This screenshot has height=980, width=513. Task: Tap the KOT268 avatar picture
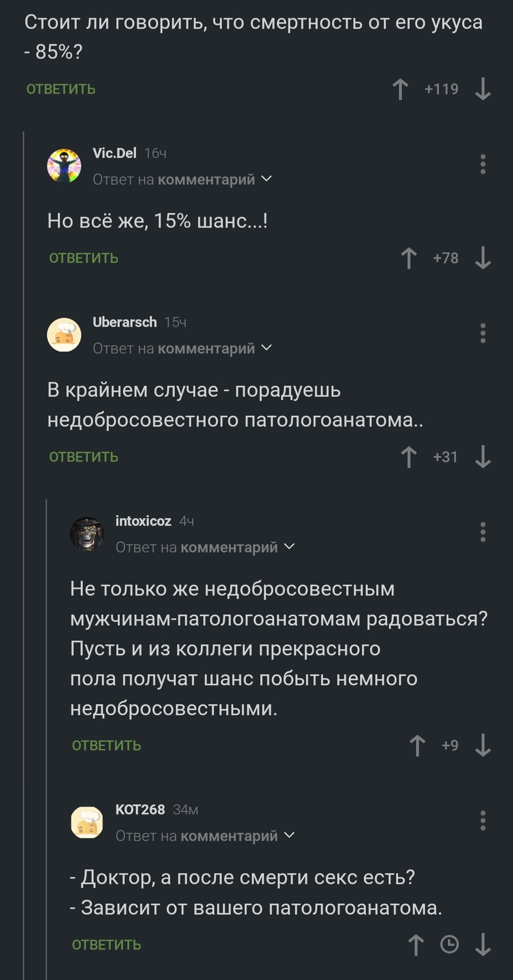tap(87, 822)
